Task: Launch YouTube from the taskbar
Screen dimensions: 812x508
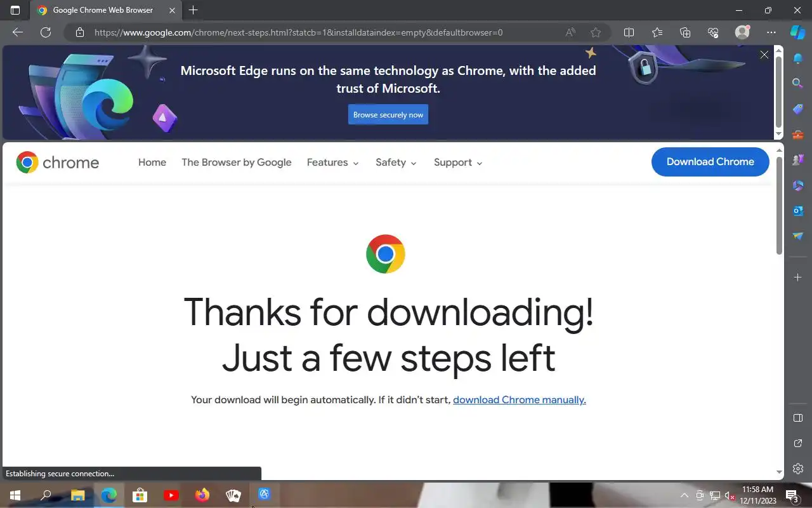Action: tap(171, 495)
